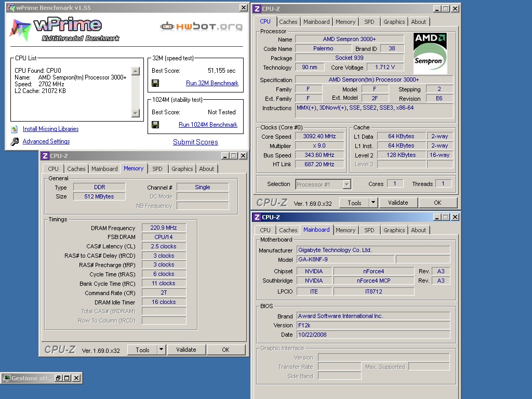Select Caches tab in Memory window

point(76,169)
